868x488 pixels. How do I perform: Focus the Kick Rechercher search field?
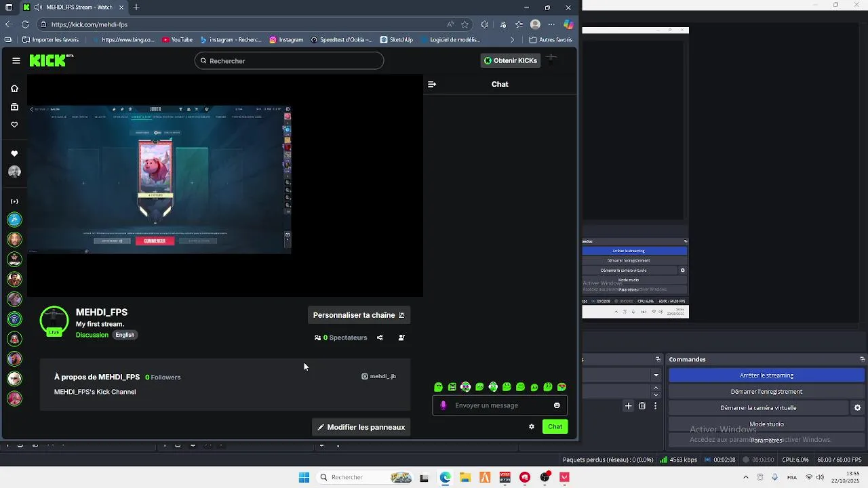coord(290,61)
